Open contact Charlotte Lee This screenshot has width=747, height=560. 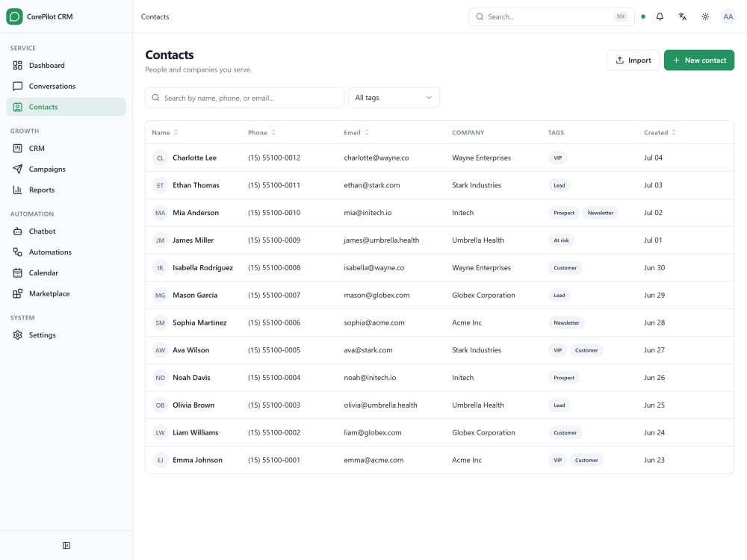[194, 158]
